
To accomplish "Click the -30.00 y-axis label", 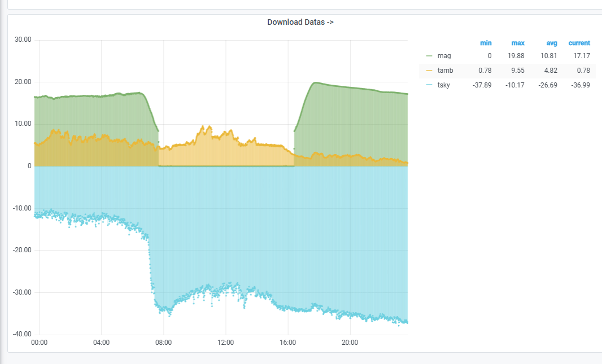I will click(22, 292).
